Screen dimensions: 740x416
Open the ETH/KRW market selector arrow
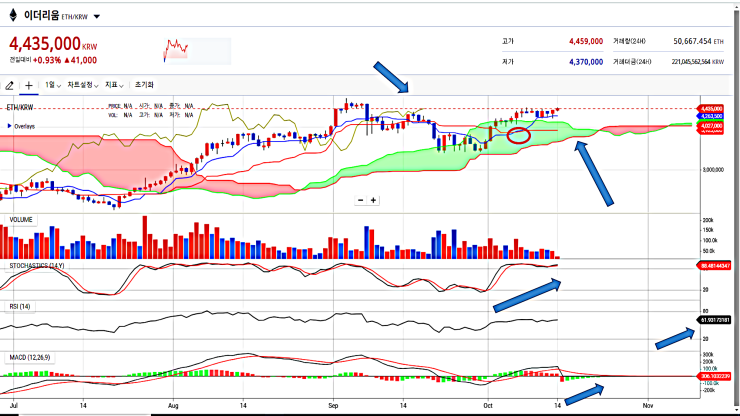[x=97, y=17]
